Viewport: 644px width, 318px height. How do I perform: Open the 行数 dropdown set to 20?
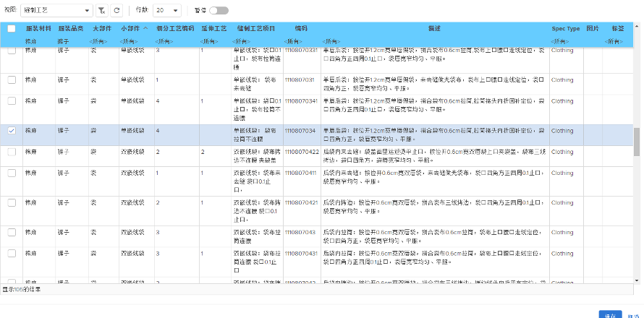click(167, 11)
